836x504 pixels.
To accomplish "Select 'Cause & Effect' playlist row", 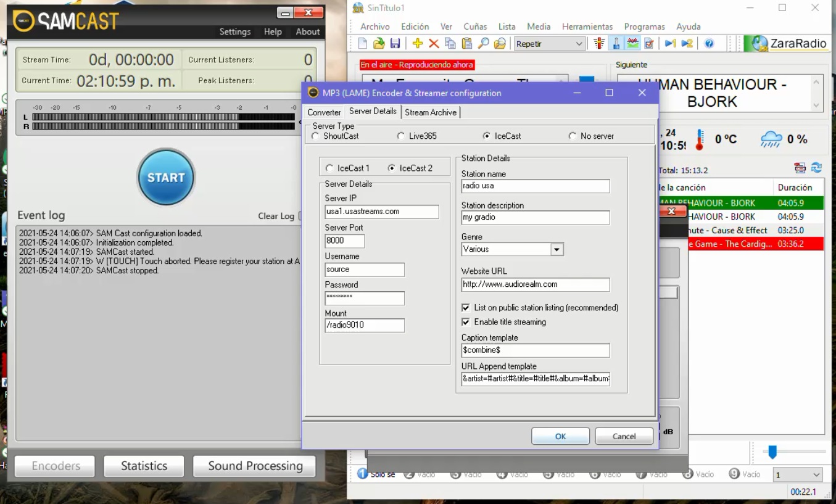I will pos(756,230).
